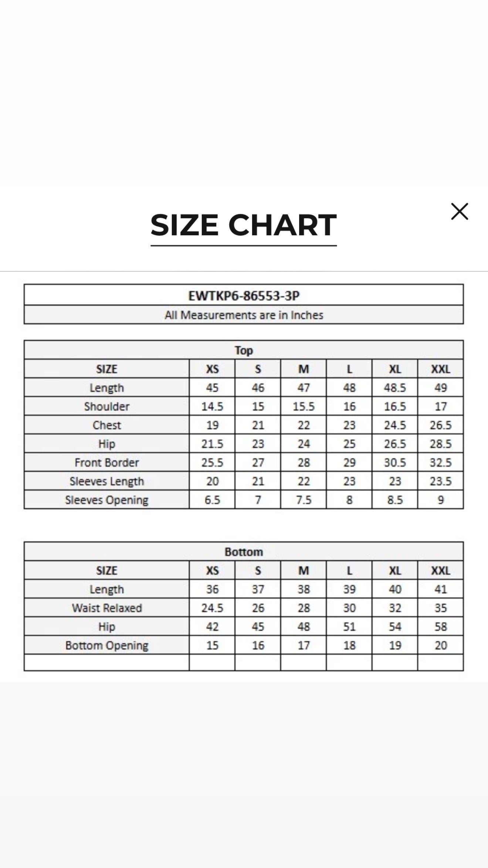The image size is (488, 868).
Task: Select the EWTKP6-86553-3P product code
Action: tap(244, 296)
